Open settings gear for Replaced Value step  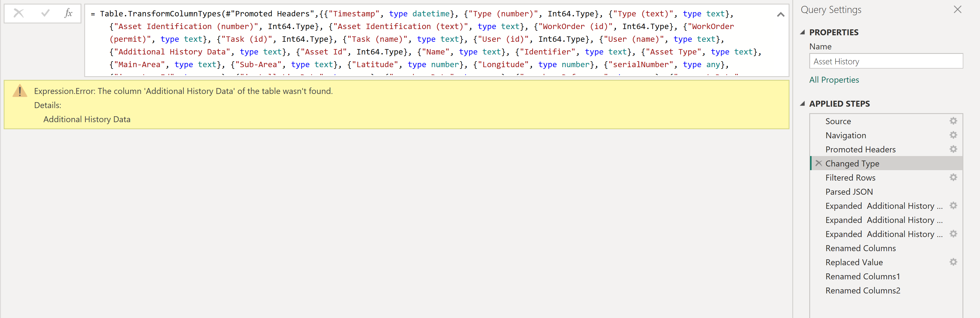pos(953,262)
